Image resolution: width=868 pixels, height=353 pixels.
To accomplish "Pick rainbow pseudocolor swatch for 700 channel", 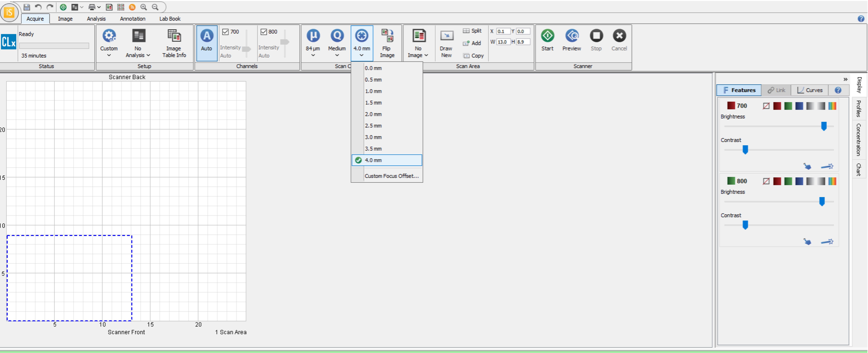I will tap(832, 106).
